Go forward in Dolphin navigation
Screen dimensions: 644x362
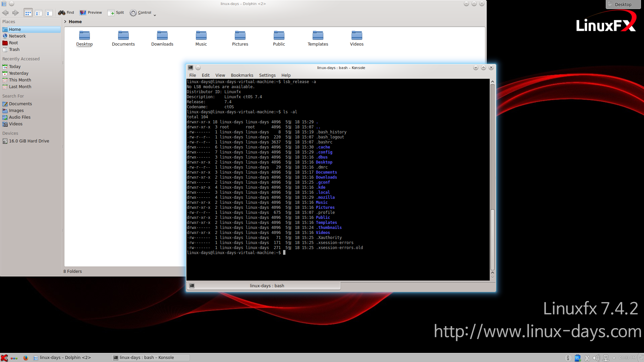(x=15, y=13)
